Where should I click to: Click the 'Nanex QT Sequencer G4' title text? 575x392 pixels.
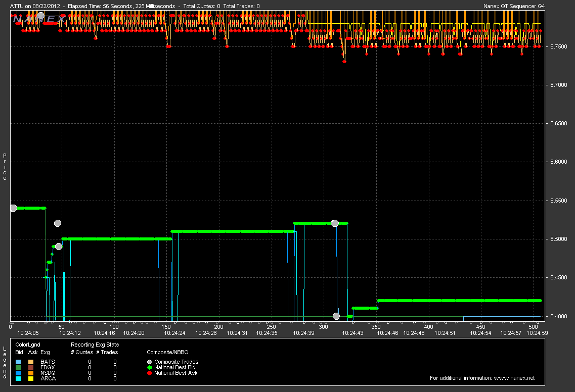point(514,6)
